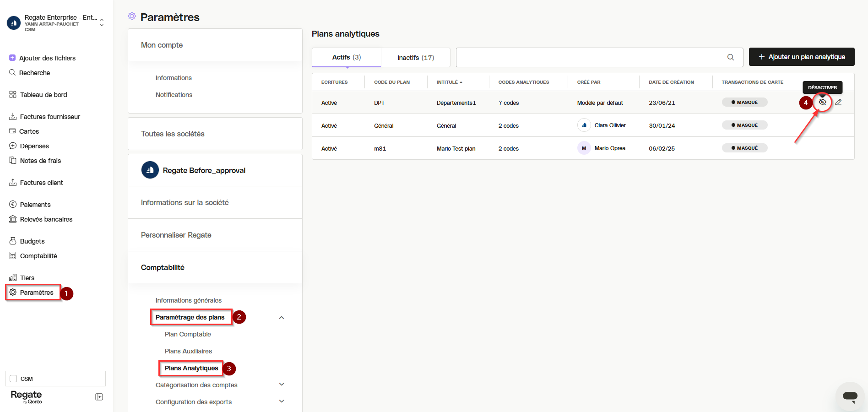Click "Modèle par défaut" creator cell
This screenshot has height=412, width=868.
600,103
